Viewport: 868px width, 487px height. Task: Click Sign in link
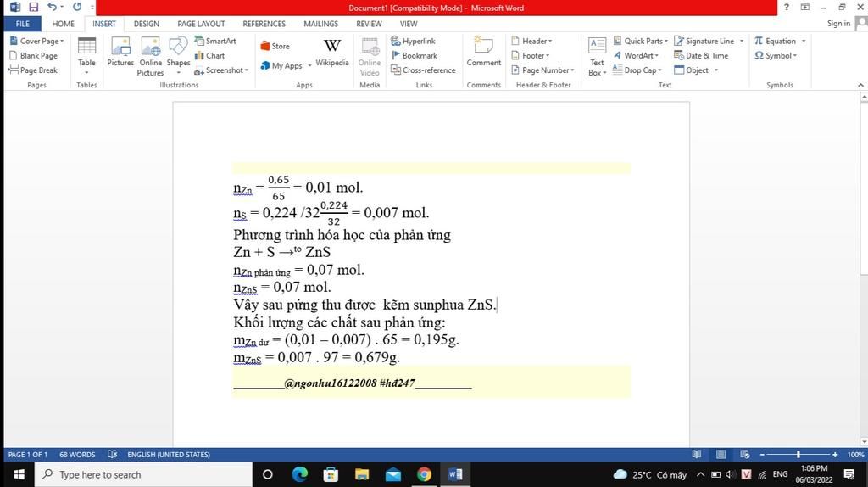838,23
